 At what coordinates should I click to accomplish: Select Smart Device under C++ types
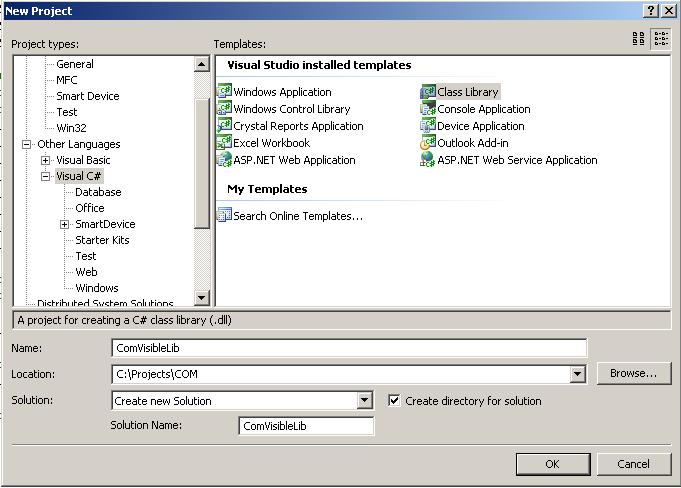[88, 96]
